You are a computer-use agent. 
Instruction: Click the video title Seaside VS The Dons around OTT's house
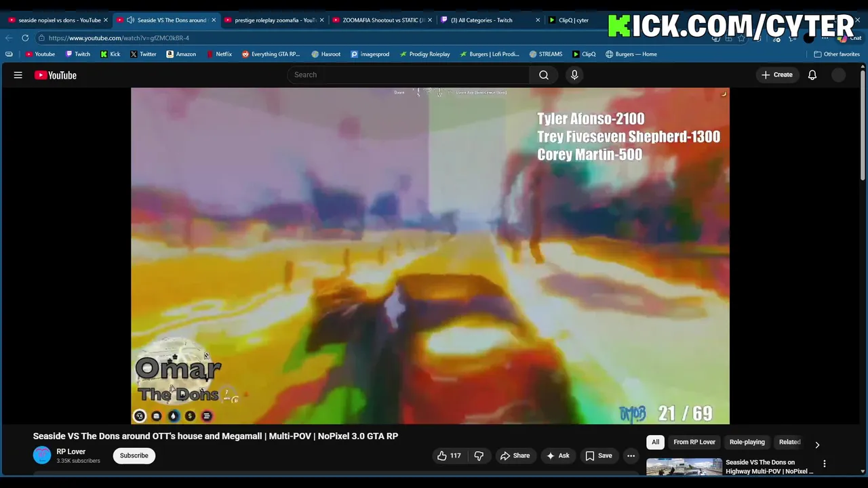coord(216,436)
